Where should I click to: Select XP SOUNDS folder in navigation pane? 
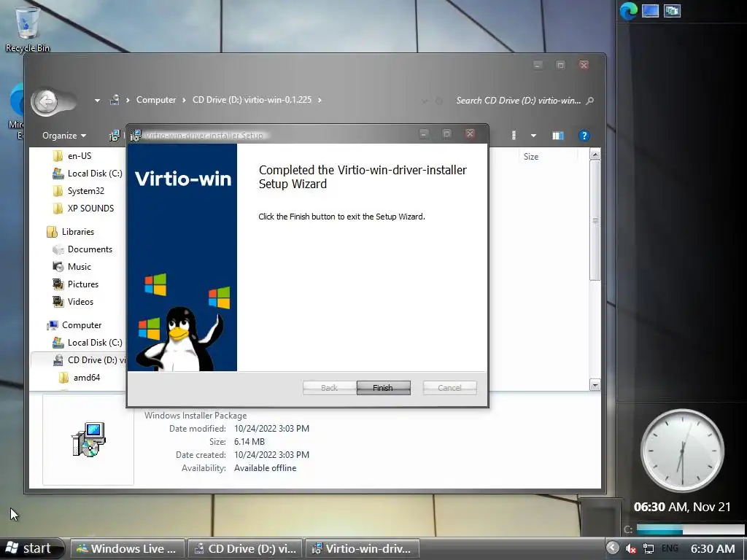(84, 209)
